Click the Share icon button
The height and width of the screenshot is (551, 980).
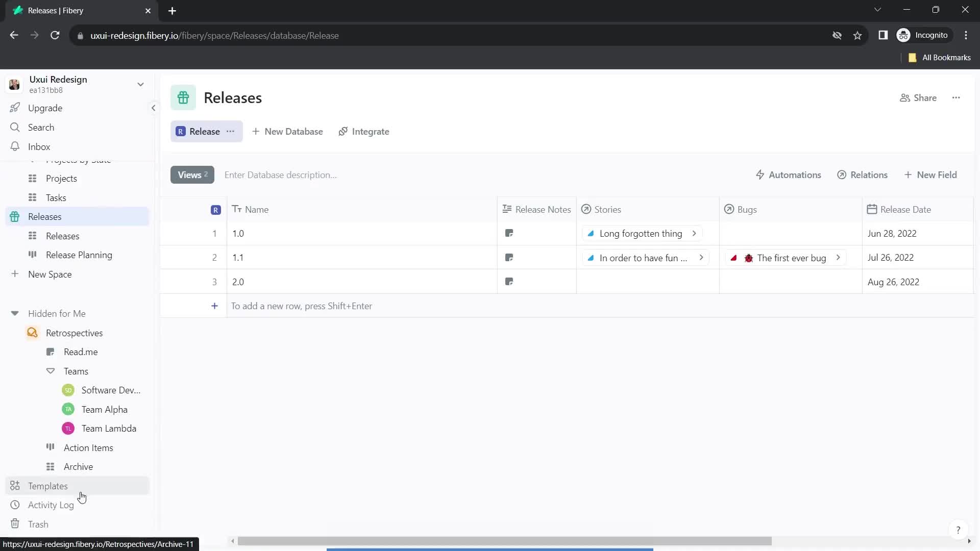point(904,97)
